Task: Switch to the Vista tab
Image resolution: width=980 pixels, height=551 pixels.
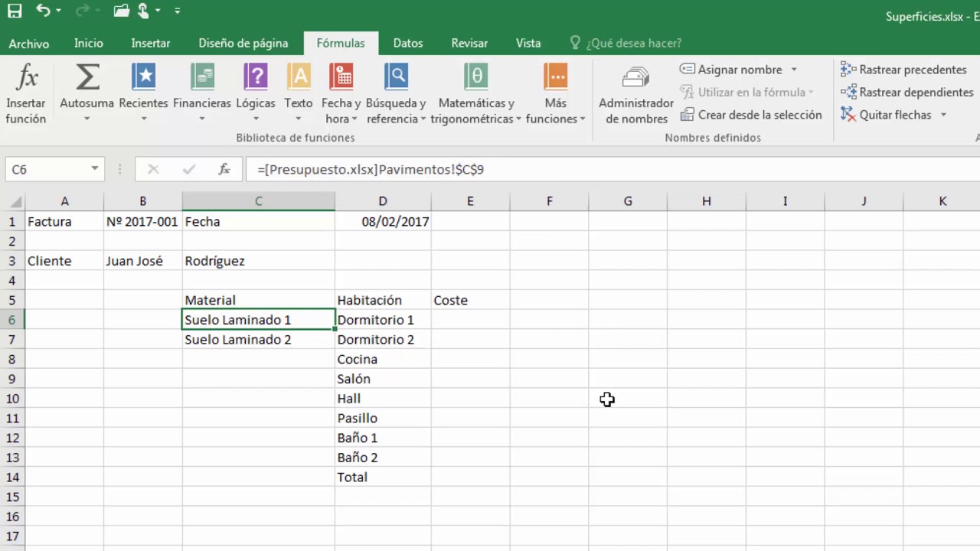Action: [528, 44]
